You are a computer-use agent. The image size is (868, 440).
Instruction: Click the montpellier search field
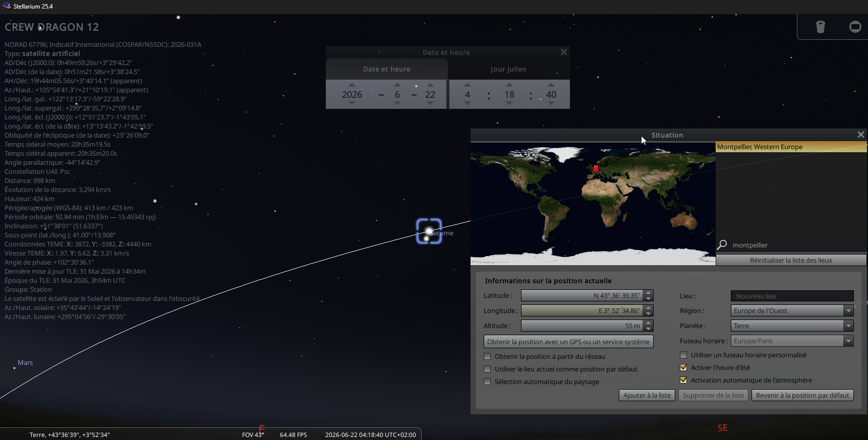[798, 245]
